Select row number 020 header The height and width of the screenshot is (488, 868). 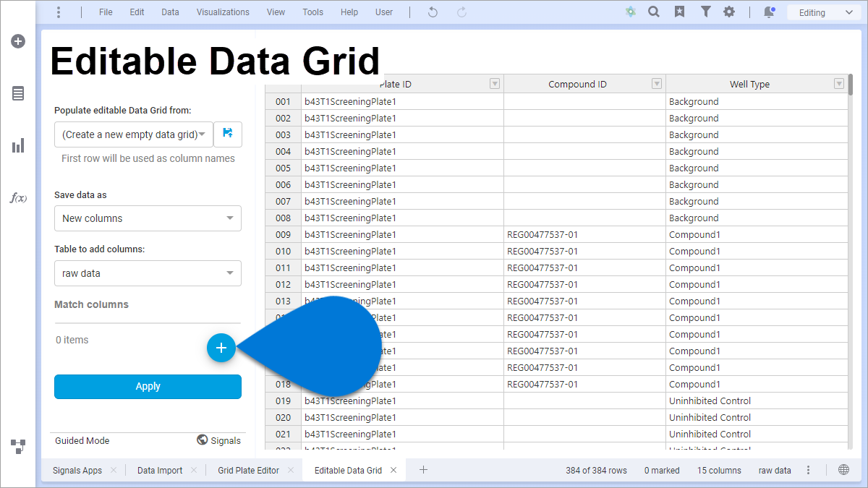[283, 417]
